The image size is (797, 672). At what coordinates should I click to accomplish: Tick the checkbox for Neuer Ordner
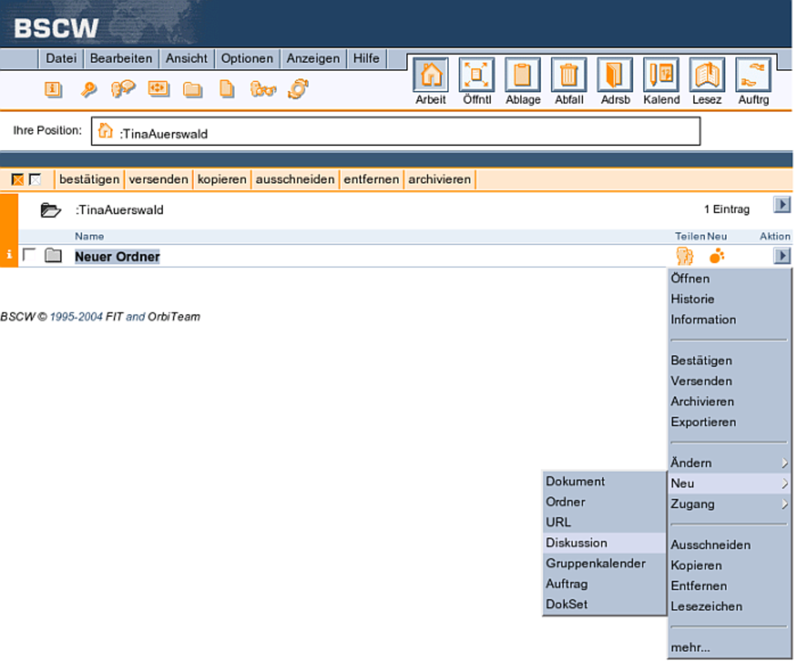tap(29, 255)
